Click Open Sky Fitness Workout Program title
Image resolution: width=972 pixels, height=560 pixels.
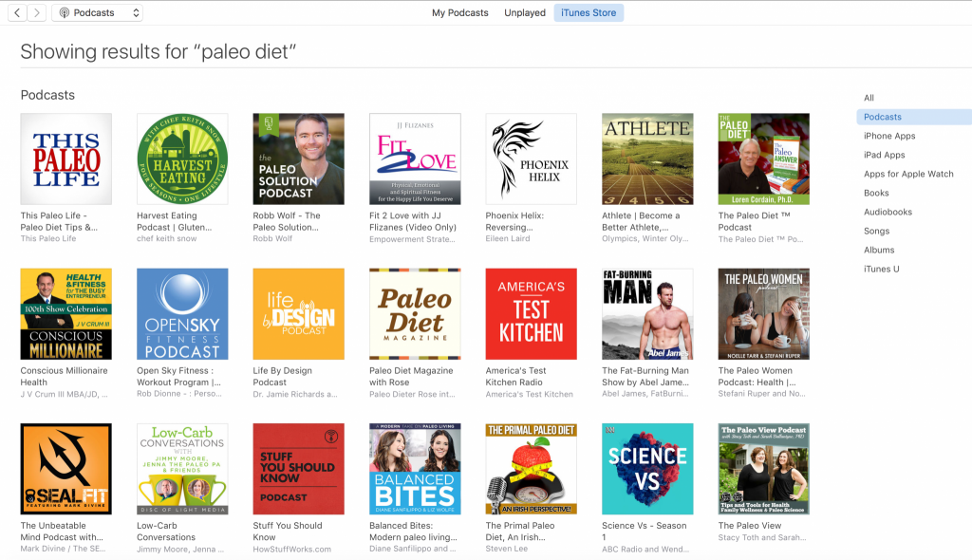coord(178,377)
